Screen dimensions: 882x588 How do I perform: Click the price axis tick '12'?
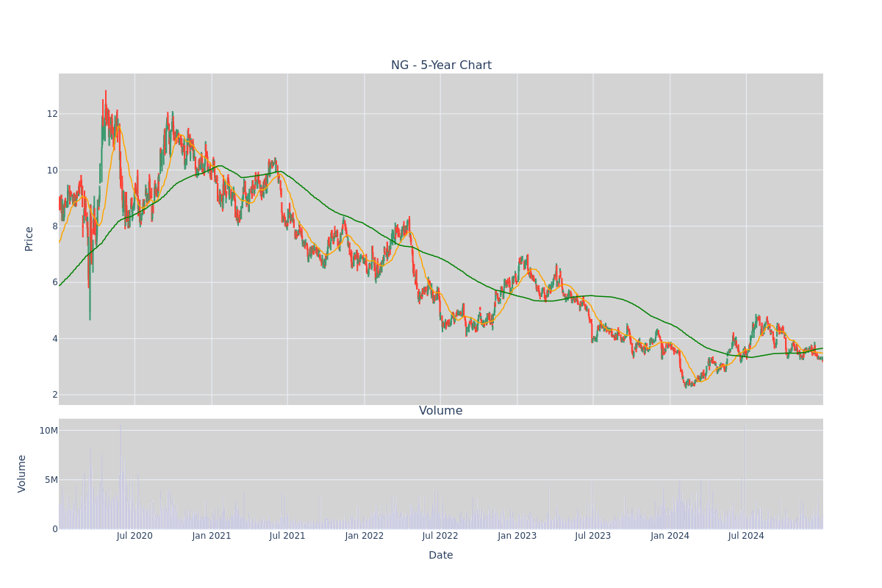(x=52, y=114)
